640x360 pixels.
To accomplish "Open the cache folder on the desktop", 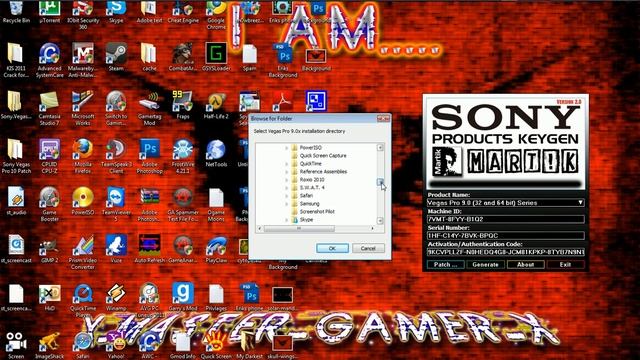I will 149,56.
